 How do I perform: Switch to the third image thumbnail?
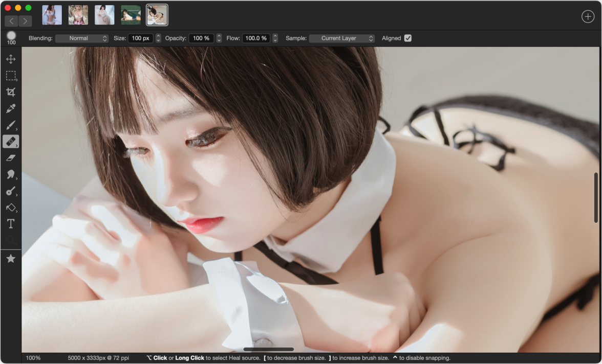click(x=104, y=15)
